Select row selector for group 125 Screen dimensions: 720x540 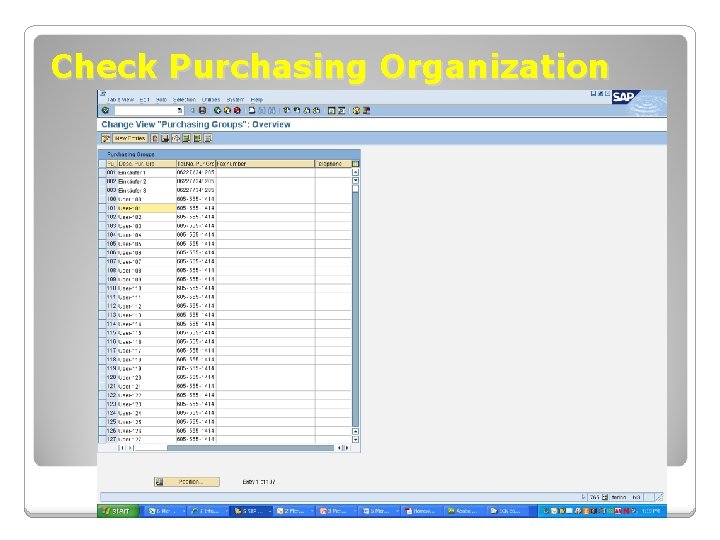click(102, 422)
